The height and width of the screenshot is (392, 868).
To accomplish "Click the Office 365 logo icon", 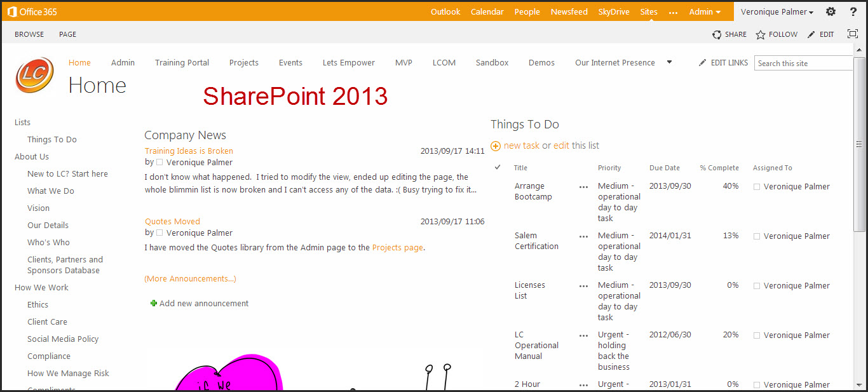I will click(x=12, y=11).
